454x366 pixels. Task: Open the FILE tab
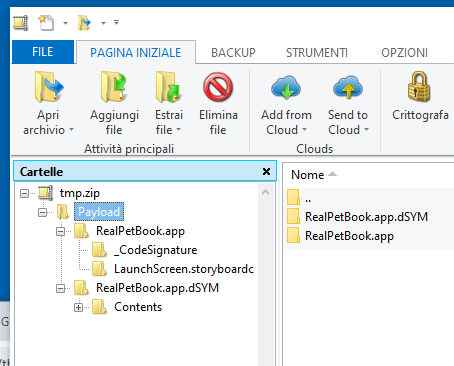coord(43,52)
